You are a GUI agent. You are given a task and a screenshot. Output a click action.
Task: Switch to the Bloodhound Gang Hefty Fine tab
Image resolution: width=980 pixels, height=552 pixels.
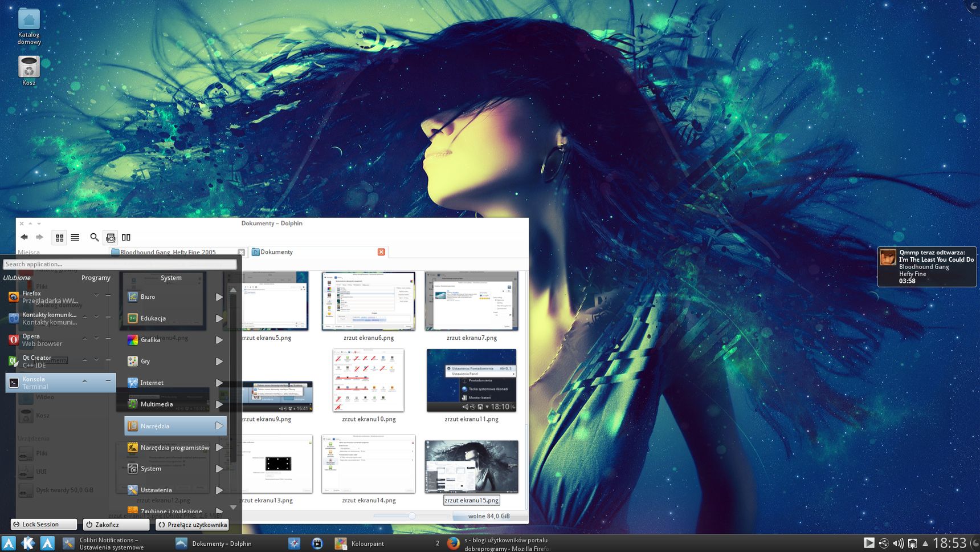tap(178, 252)
